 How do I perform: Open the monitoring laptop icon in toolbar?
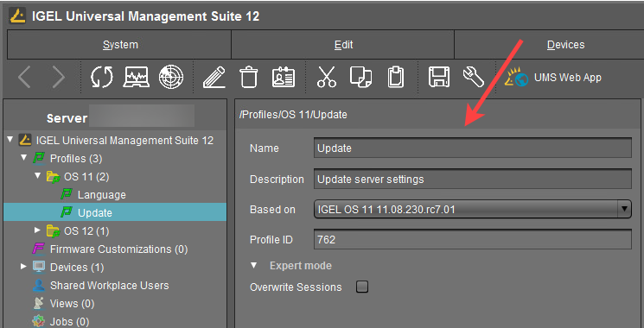137,77
